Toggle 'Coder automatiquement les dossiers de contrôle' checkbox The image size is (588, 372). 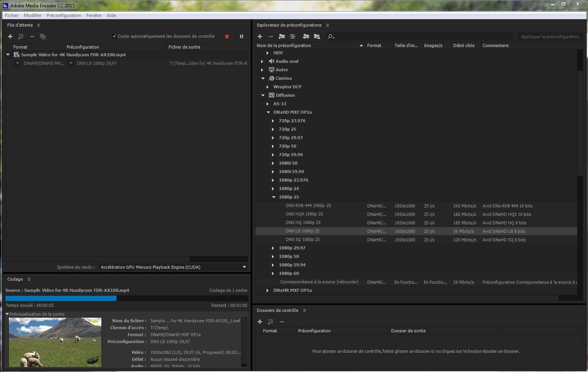pos(114,36)
